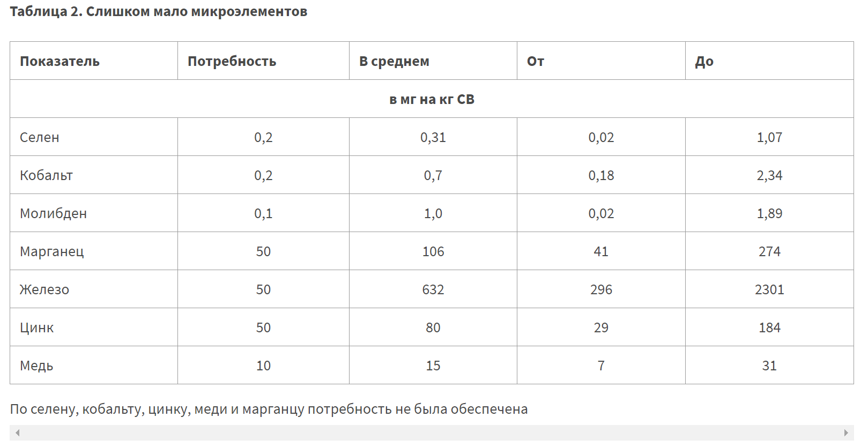Click the scrollbar right arrow

846,433
